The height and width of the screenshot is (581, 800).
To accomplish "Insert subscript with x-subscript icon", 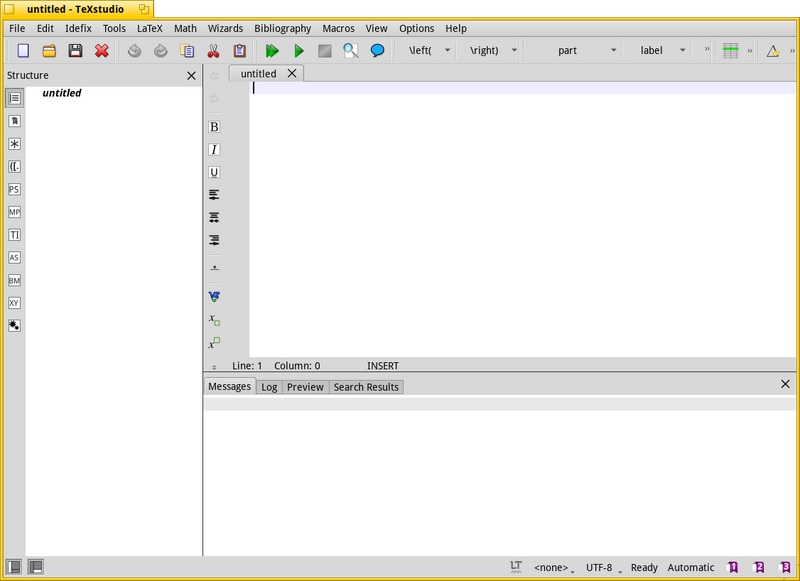I will (214, 319).
